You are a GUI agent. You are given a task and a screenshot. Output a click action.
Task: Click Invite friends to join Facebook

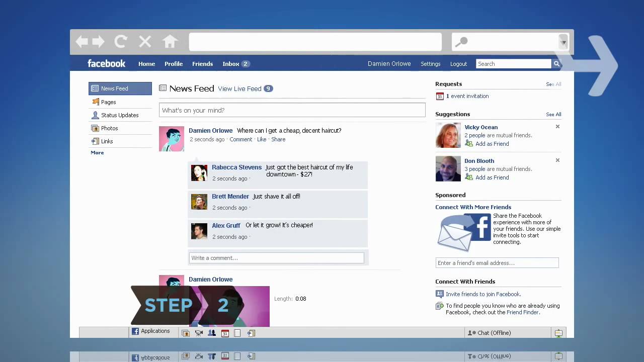483,294
